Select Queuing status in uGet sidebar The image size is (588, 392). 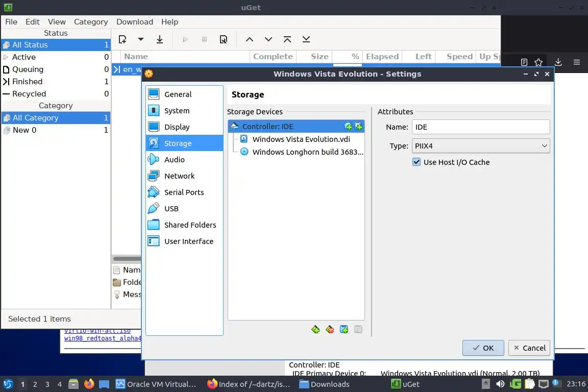pyautogui.click(x=56, y=69)
